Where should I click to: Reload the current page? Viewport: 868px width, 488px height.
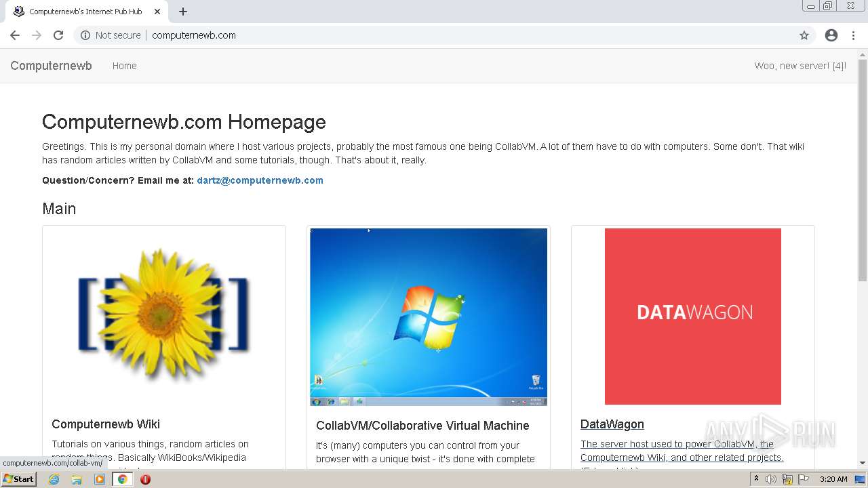58,35
